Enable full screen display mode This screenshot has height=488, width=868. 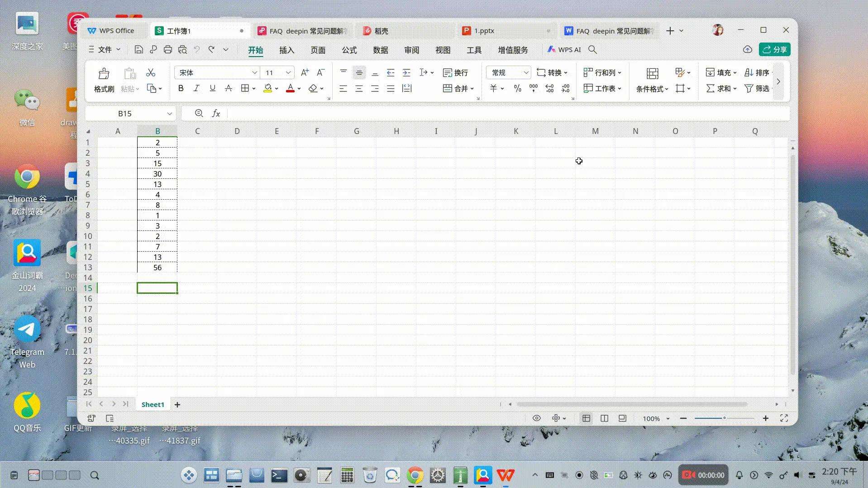(784, 418)
